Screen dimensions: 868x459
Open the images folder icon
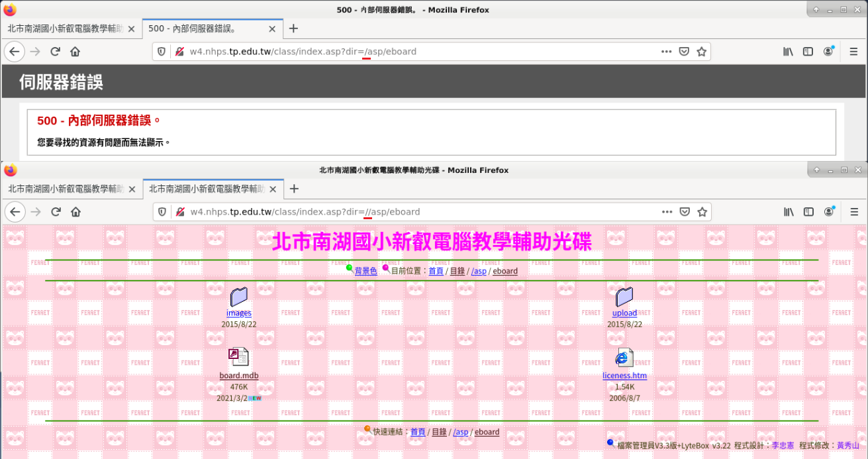tap(238, 297)
